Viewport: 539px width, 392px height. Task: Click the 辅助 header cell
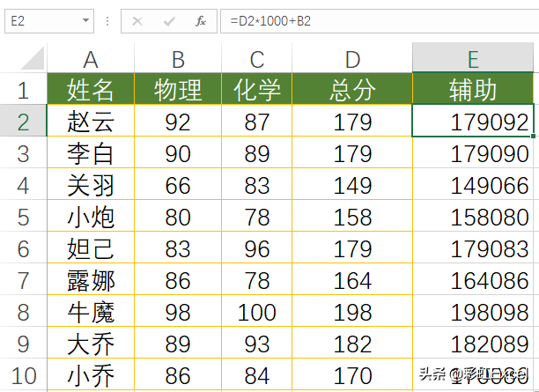coord(473,89)
